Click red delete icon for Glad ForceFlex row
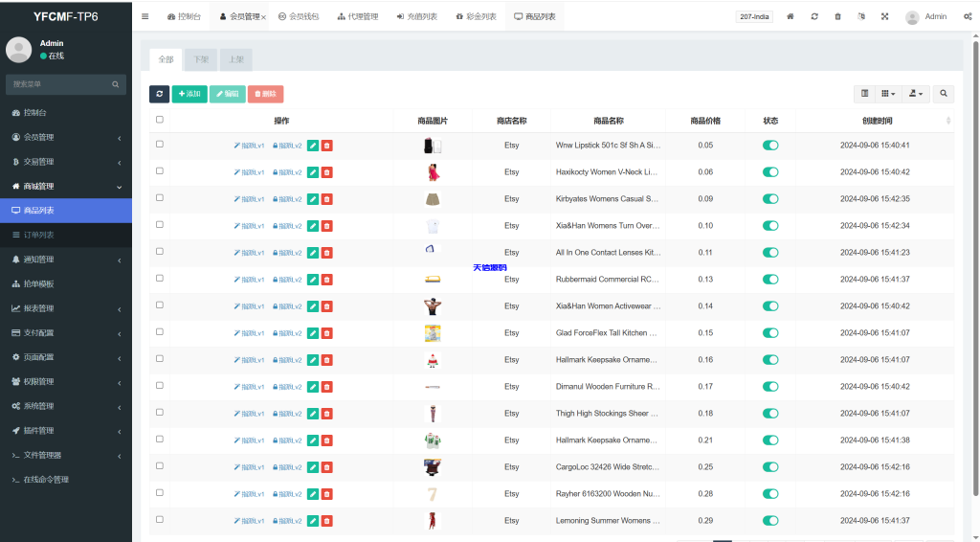The image size is (980, 542). [x=326, y=333]
